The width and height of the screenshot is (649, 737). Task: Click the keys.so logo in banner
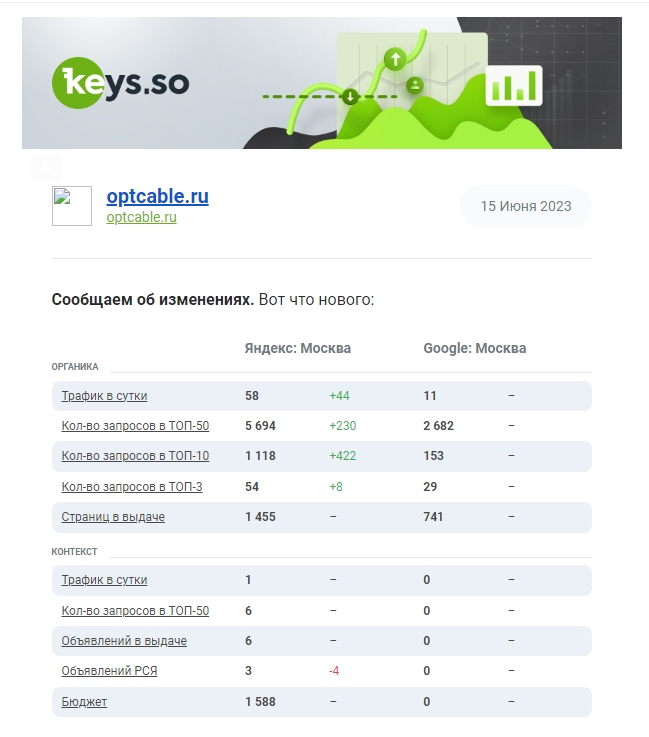[x=120, y=83]
